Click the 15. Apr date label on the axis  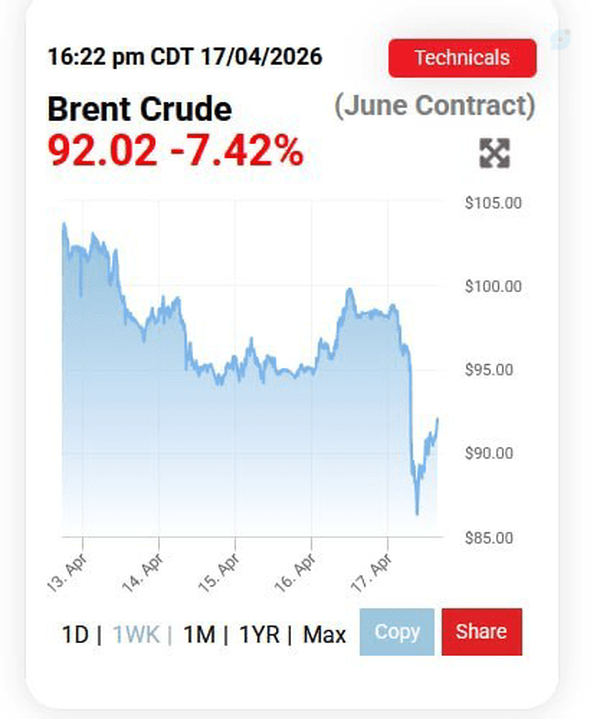[220, 571]
